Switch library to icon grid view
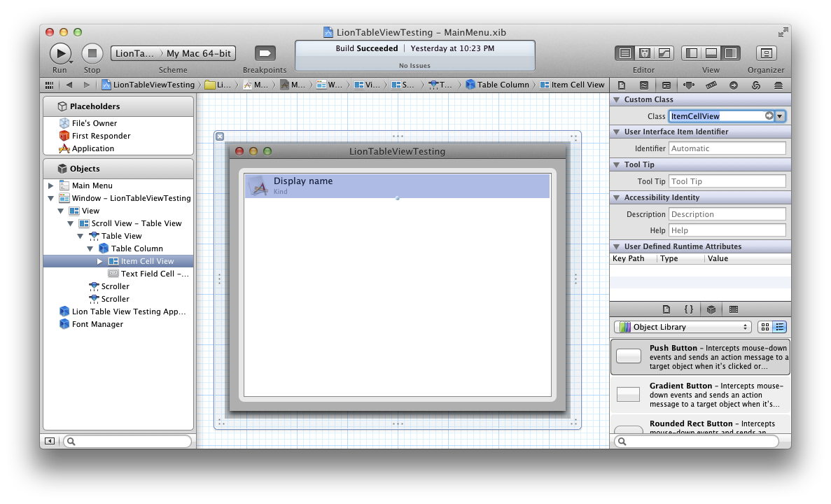 (764, 327)
